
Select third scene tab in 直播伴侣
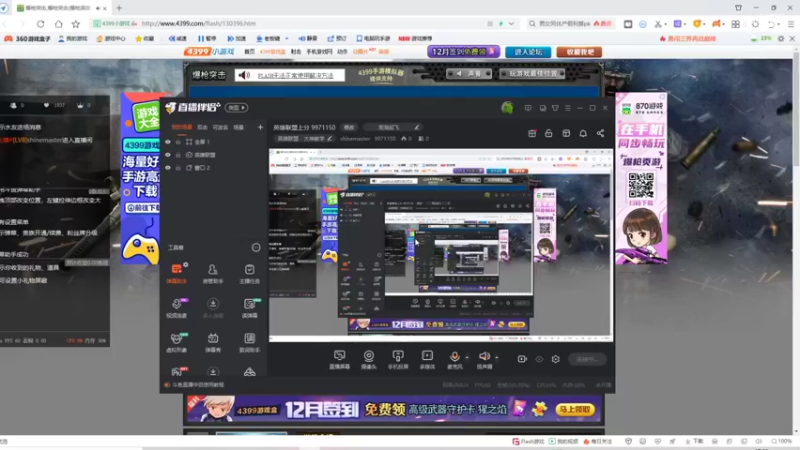(220, 127)
